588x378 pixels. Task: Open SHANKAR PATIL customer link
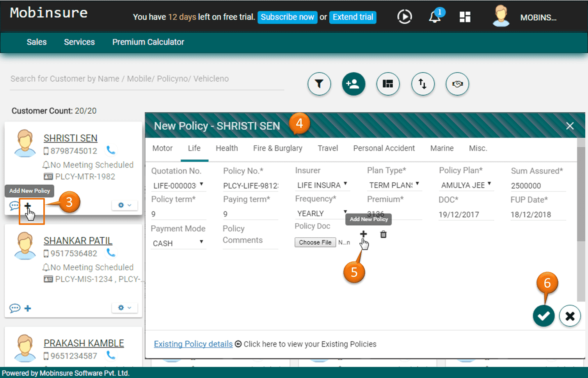(78, 241)
